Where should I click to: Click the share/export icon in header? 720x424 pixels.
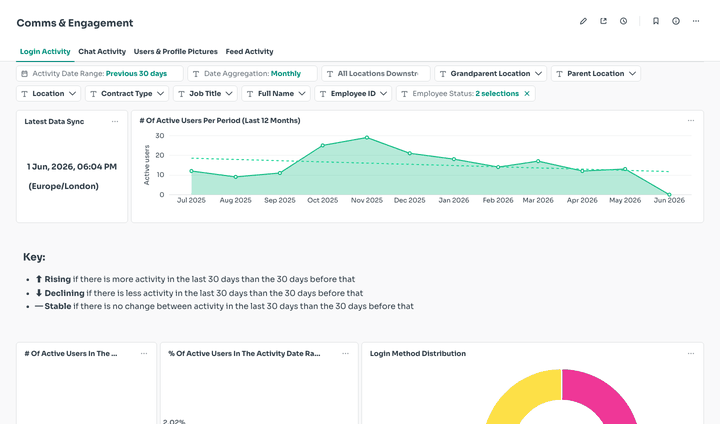(603, 21)
